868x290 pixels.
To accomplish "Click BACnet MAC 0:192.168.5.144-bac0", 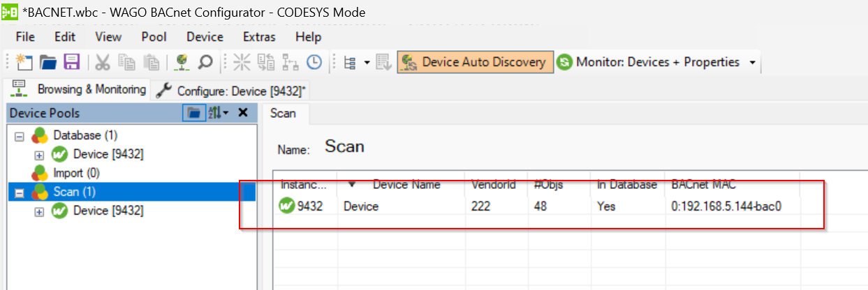I will (x=726, y=207).
